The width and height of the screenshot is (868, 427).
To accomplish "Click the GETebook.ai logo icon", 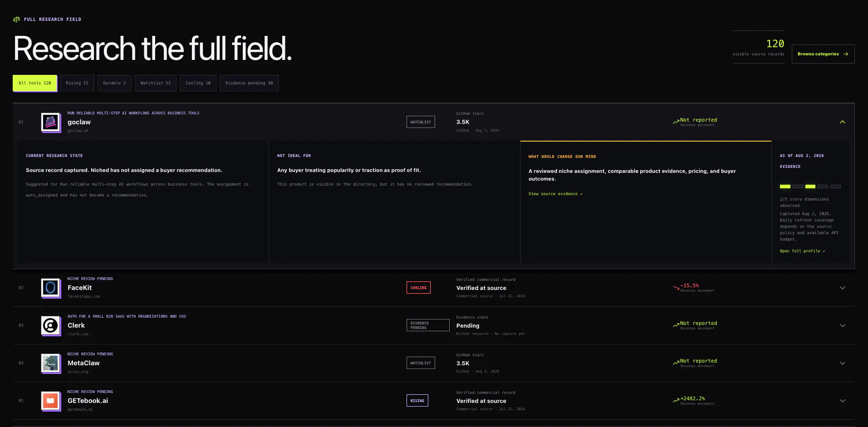I will (x=50, y=401).
